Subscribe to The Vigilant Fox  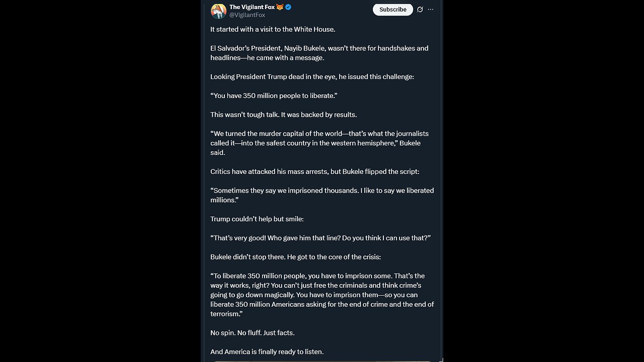pos(393,10)
